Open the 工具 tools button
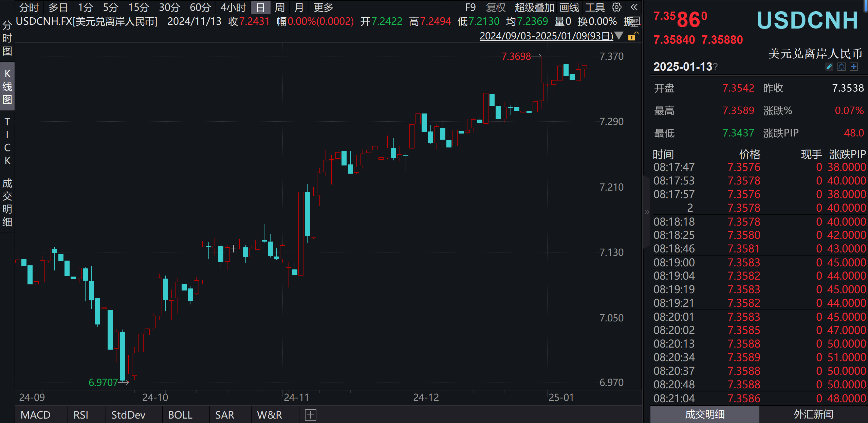The width and height of the screenshot is (868, 423). [x=596, y=7]
